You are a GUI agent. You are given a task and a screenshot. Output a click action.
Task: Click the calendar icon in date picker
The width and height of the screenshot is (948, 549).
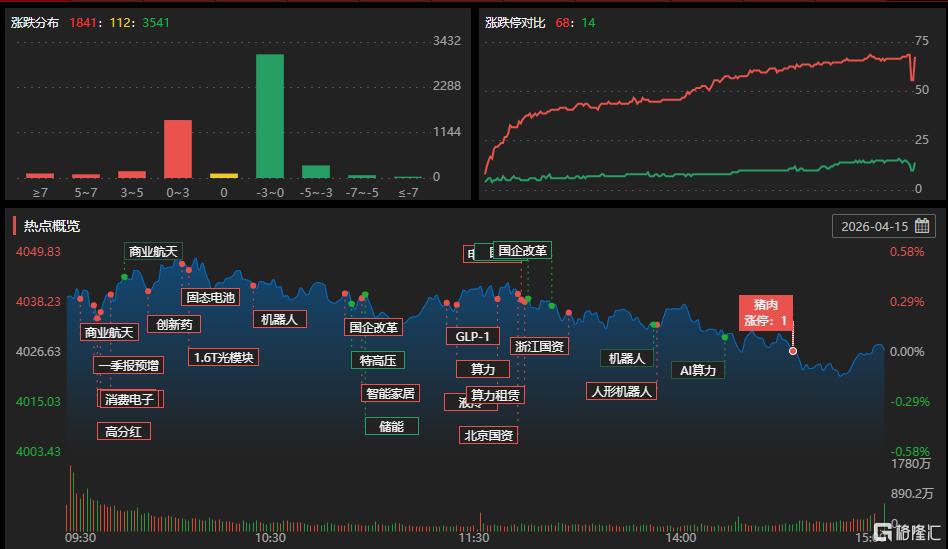click(921, 226)
